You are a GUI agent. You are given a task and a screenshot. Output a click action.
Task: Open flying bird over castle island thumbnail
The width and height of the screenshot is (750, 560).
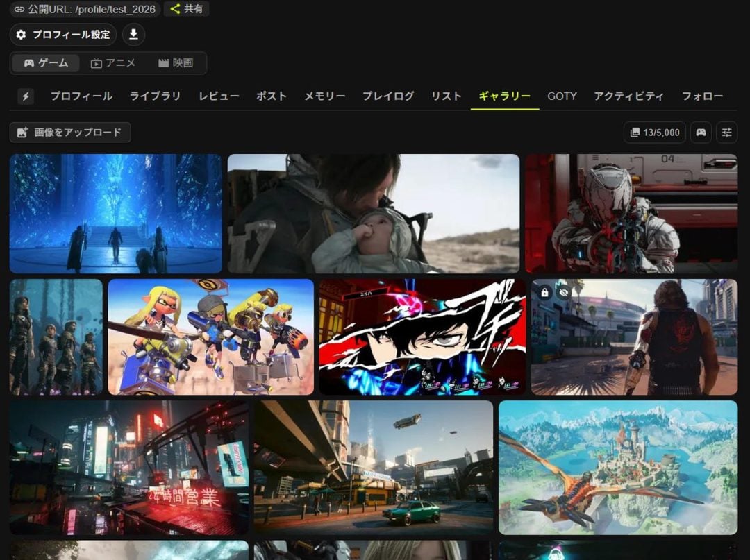(618, 468)
